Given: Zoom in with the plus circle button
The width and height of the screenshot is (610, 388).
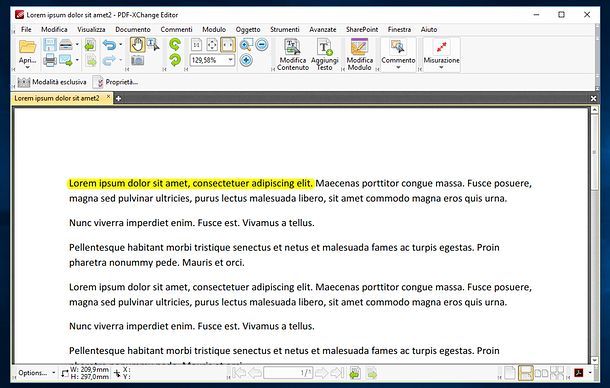Looking at the screenshot, I should (246, 60).
